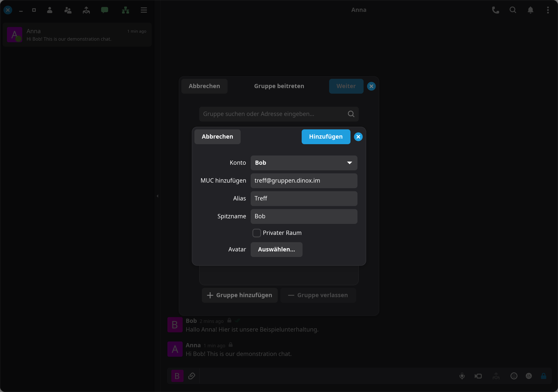The height and width of the screenshot is (392, 558).
Task: Click the Gruppe suchen search field
Action: pyautogui.click(x=279, y=114)
